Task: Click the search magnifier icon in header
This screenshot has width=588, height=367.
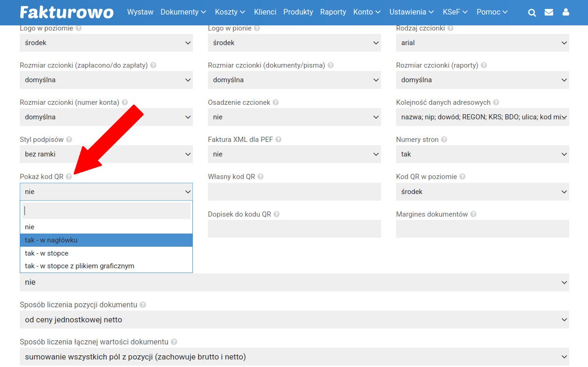Action: [532, 13]
